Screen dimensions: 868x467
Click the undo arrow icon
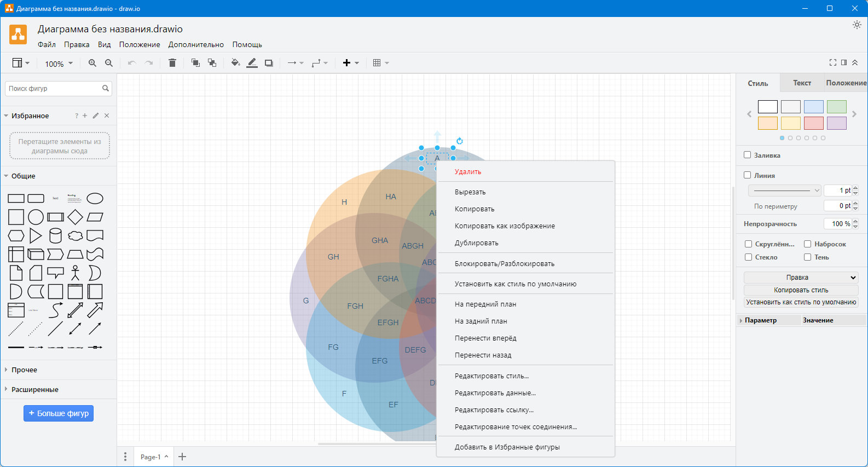click(x=132, y=63)
